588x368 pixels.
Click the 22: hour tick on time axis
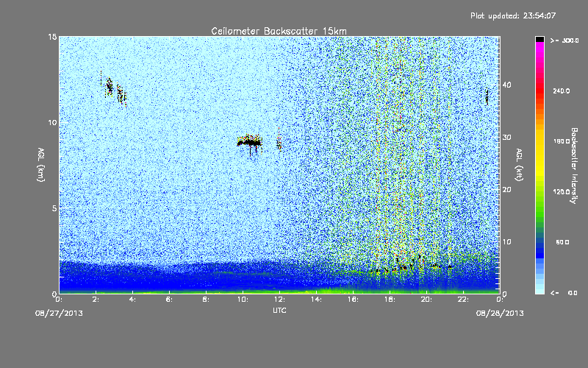tap(464, 300)
